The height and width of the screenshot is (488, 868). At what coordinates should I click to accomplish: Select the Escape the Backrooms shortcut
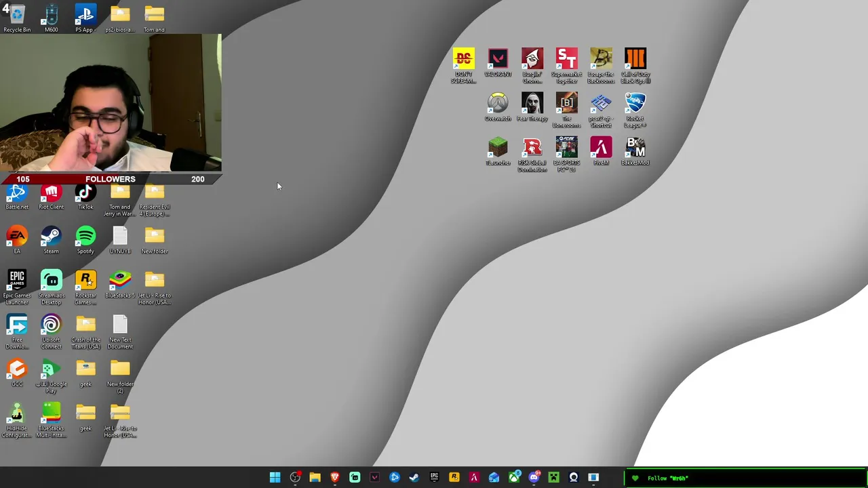click(601, 66)
